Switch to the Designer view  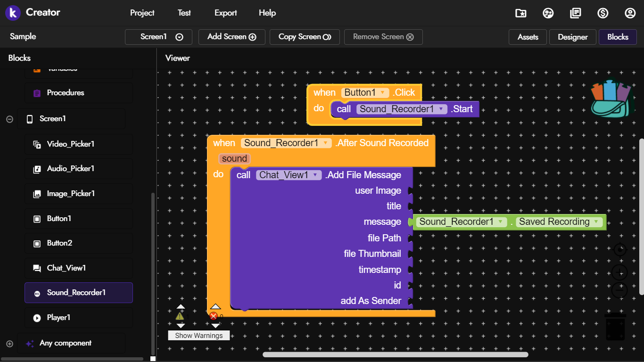point(572,37)
